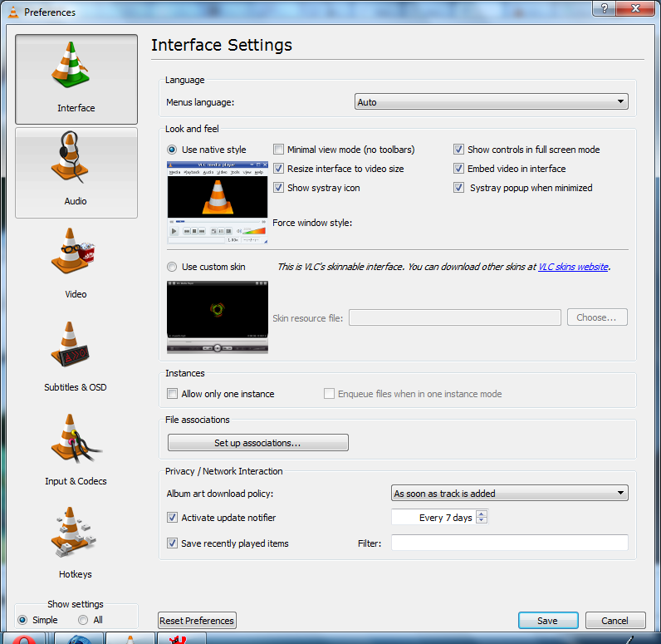This screenshot has width=661, height=644.
Task: Click the Choose skin file button
Action: pos(597,317)
